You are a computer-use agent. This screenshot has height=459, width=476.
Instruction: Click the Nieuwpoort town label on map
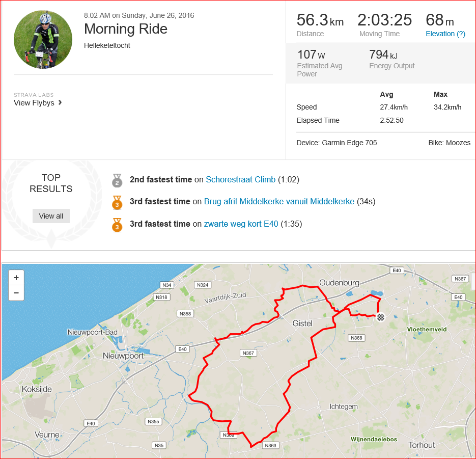coord(123,356)
